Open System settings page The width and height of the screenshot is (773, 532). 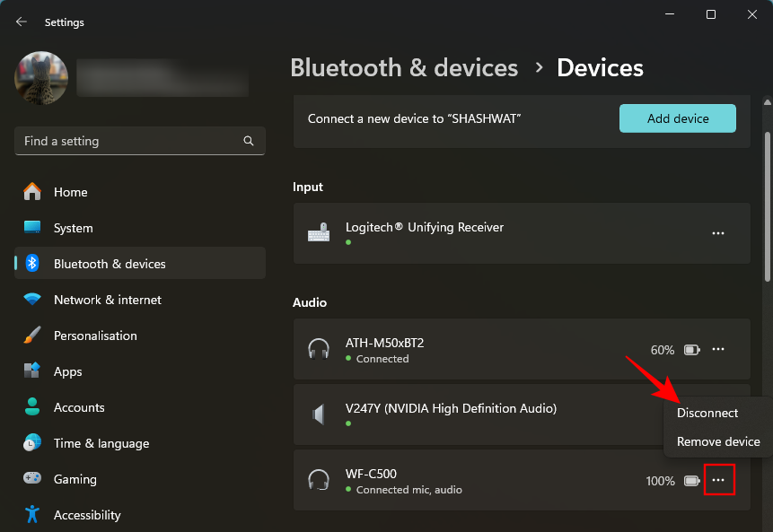pos(140,228)
